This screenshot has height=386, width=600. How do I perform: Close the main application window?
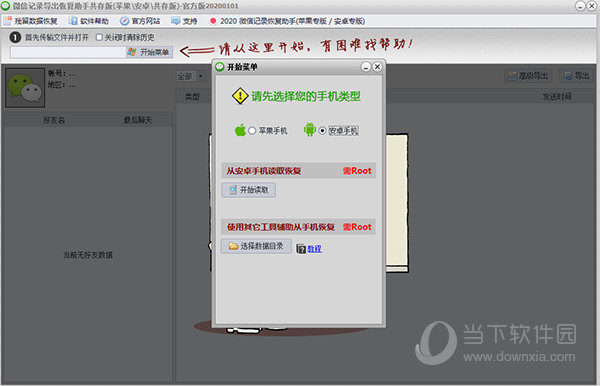[592, 6]
